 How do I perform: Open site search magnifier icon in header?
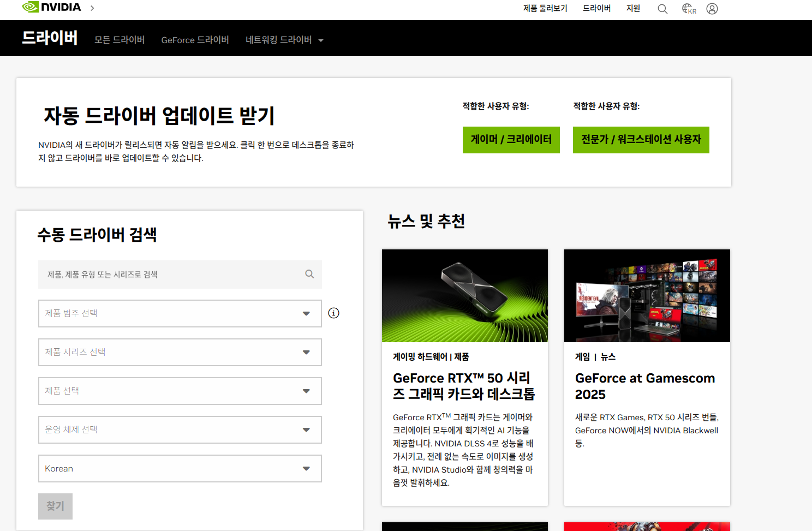(662, 9)
